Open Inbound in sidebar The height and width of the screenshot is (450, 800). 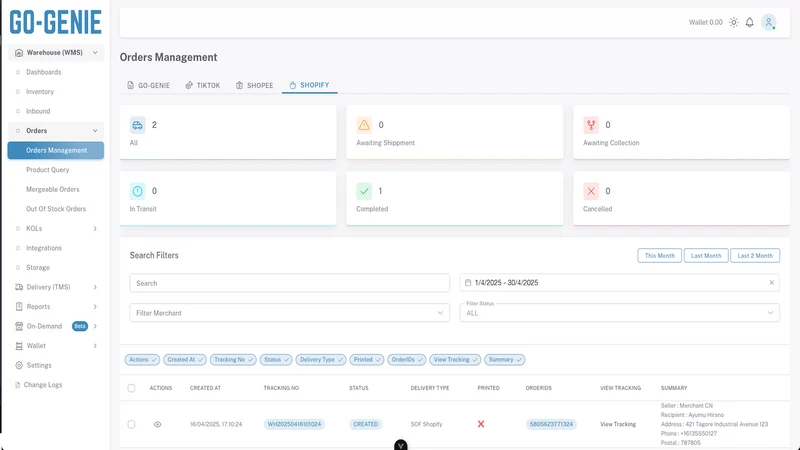pos(38,111)
